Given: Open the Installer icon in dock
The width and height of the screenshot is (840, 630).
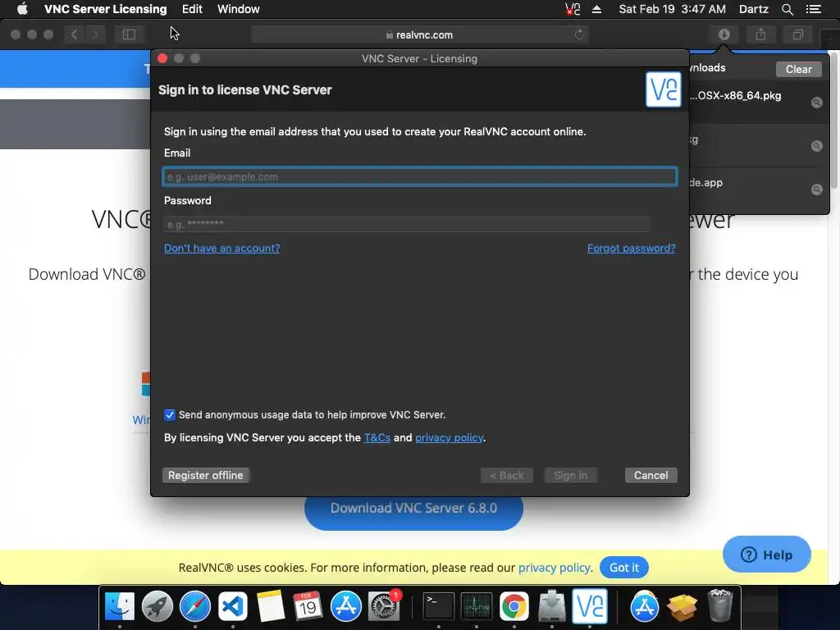Looking at the screenshot, I should coord(552,606).
